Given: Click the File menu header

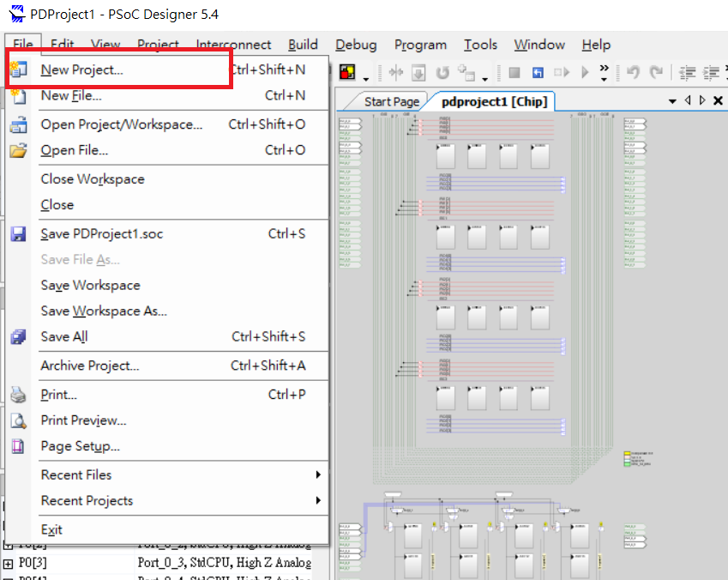Looking at the screenshot, I should click(x=23, y=44).
